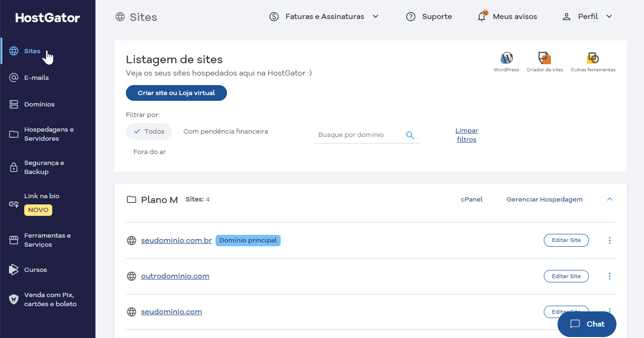This screenshot has width=644, height=338.
Task: Click Limpar filtros link
Action: (467, 135)
